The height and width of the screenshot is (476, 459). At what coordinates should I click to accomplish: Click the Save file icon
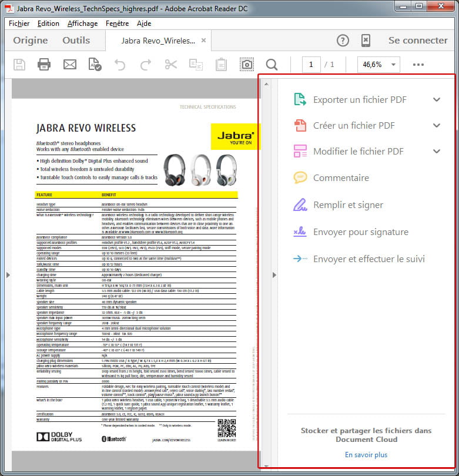pyautogui.click(x=19, y=65)
